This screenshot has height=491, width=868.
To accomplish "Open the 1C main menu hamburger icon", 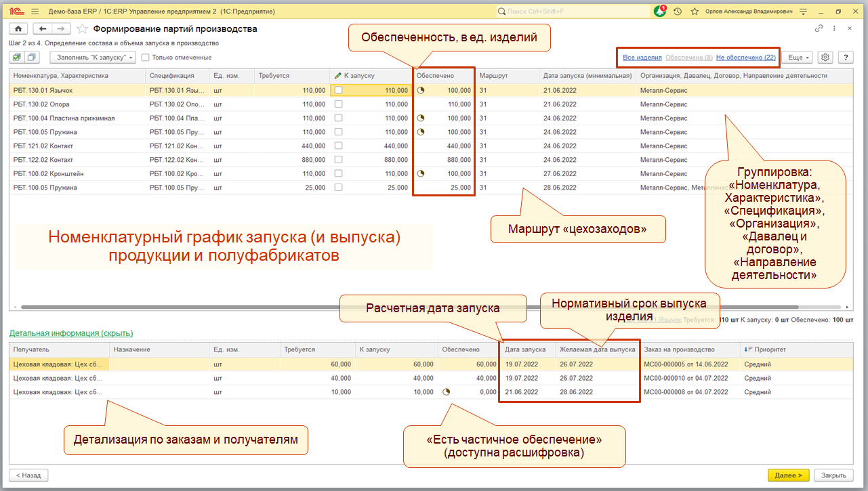I will 35,12.
